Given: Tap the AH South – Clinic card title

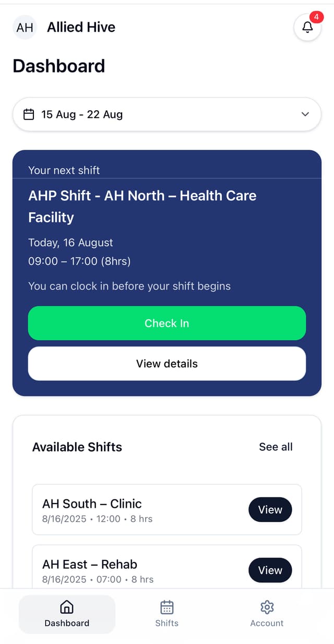Looking at the screenshot, I should (92, 504).
